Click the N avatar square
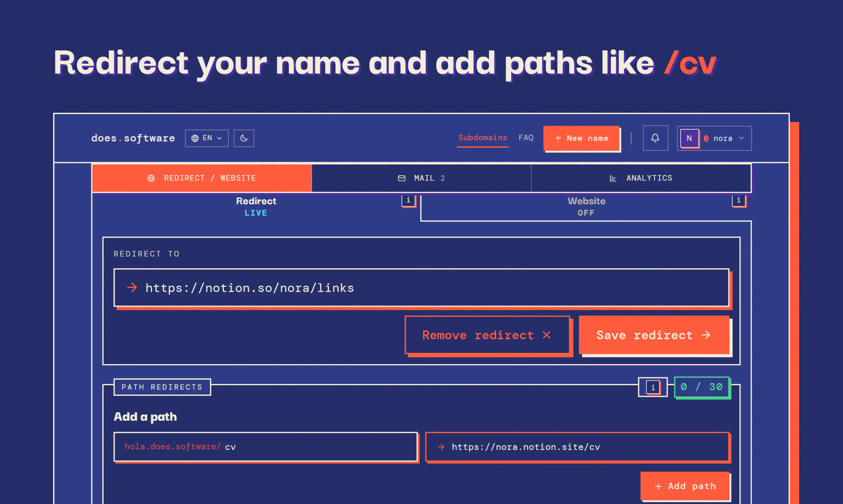Viewport: 843px width, 504px height. click(689, 138)
